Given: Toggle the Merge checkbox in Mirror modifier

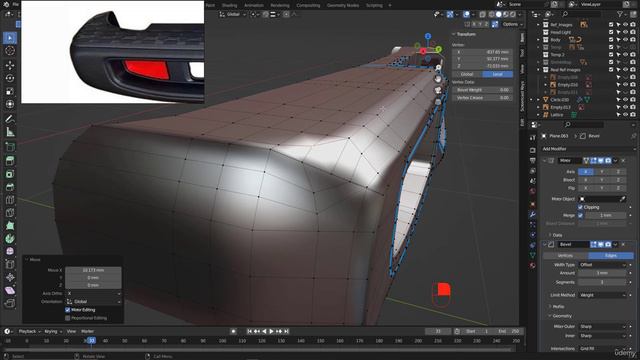Looking at the screenshot, I should tap(580, 216).
